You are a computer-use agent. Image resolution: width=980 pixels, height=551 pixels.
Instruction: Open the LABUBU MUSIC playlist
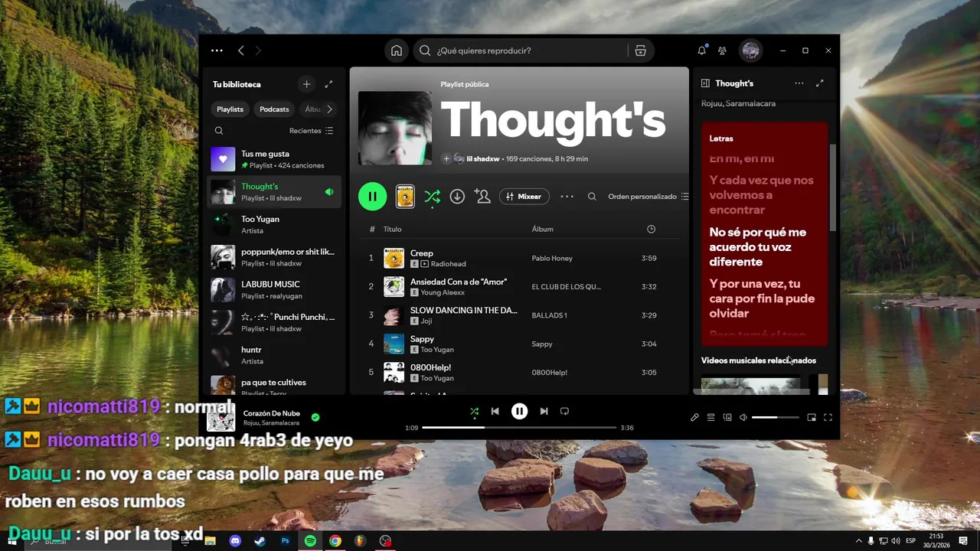click(274, 289)
